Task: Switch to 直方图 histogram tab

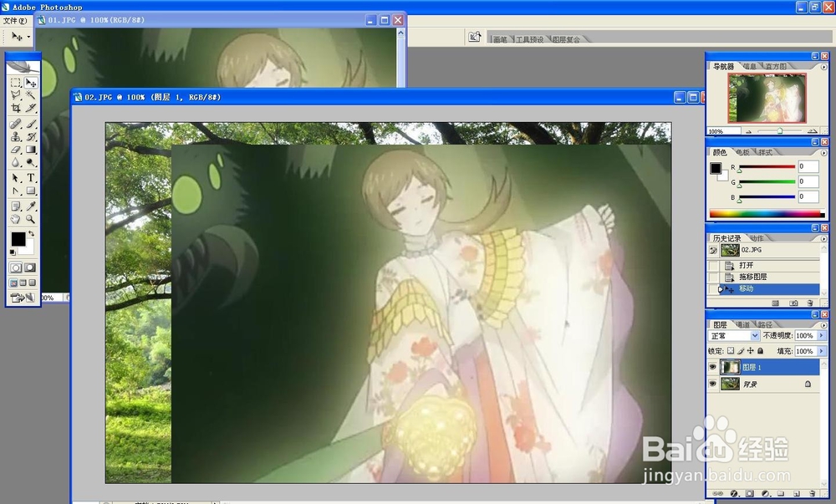Action: coord(776,67)
